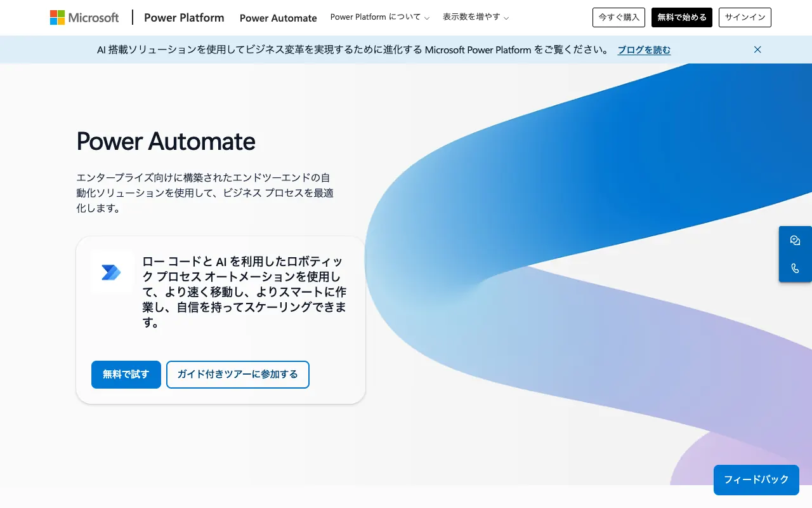Click the エンタープライズ向けに構築された description text

[x=205, y=192]
